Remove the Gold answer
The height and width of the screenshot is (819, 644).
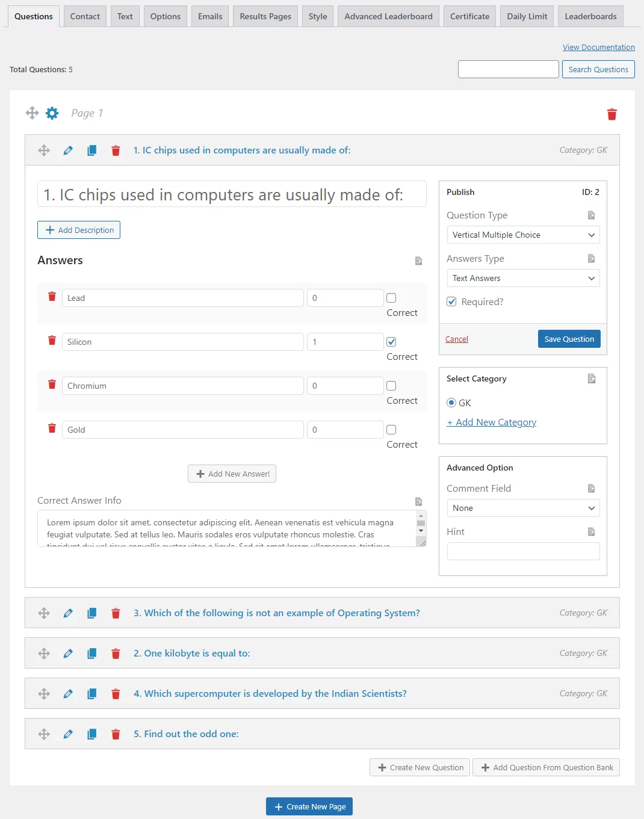(52, 428)
